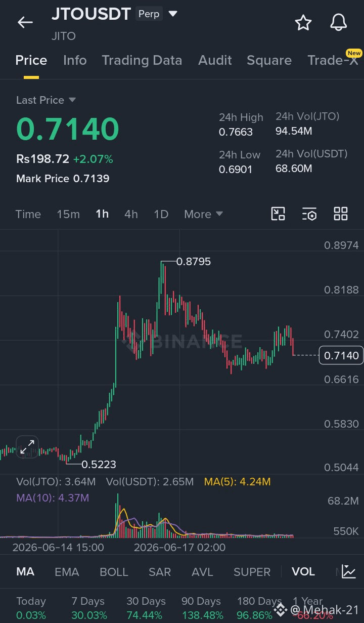Click the +2.07% change value
This screenshot has width=364, height=623.
coord(93,159)
